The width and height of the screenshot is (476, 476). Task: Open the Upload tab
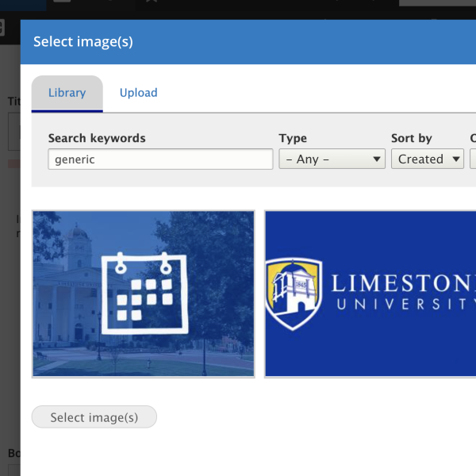(138, 93)
